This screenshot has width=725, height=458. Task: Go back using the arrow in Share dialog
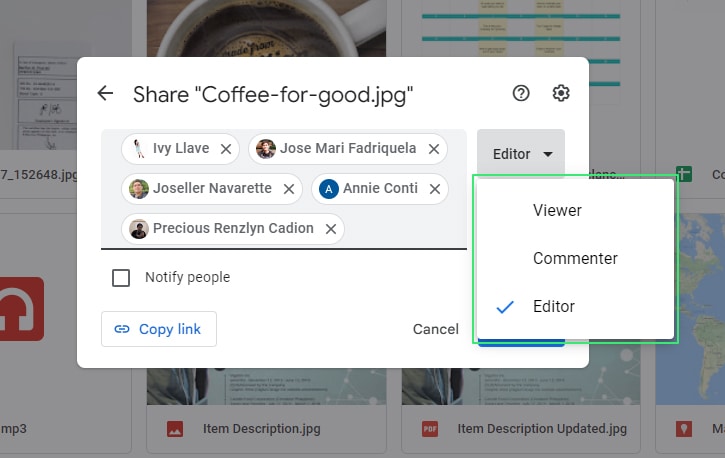point(105,93)
